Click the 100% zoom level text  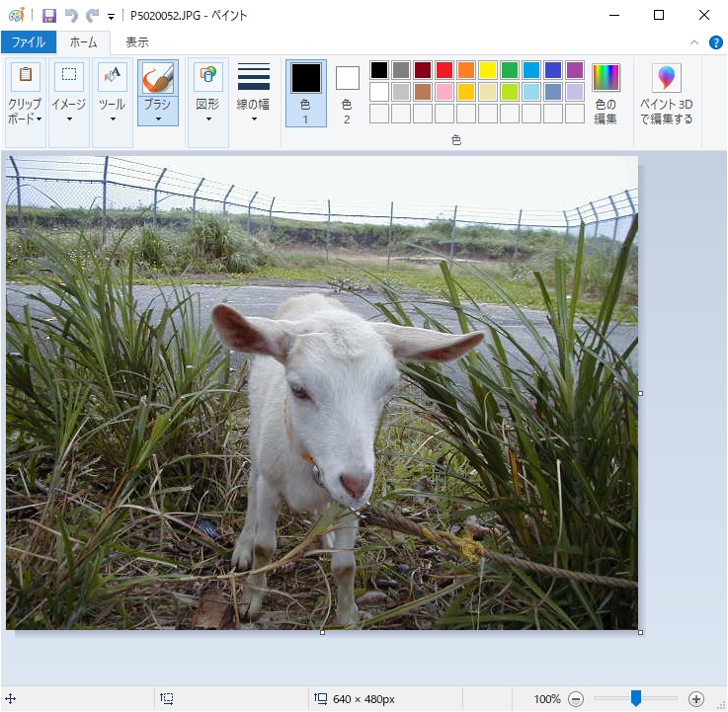click(x=547, y=698)
